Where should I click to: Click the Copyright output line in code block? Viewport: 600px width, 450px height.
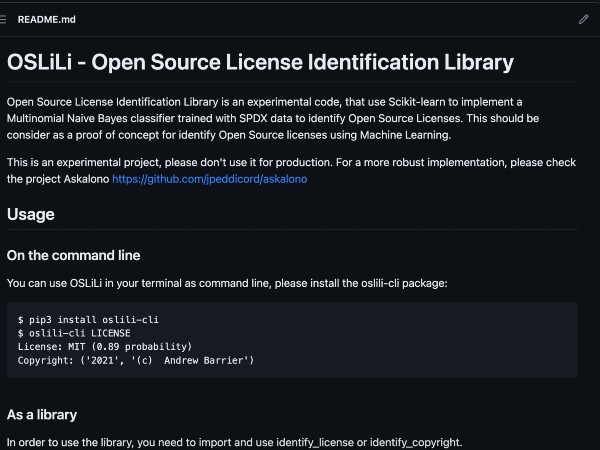pyautogui.click(x=136, y=360)
